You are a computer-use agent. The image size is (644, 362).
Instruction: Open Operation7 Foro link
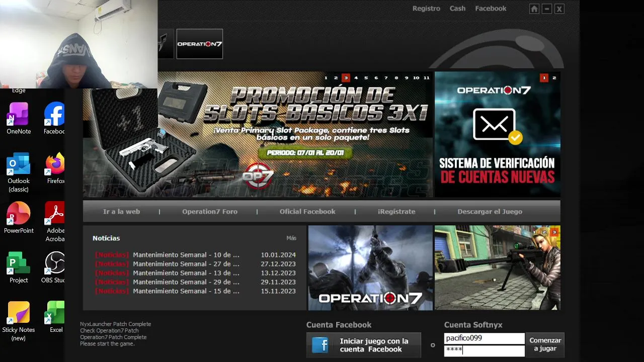pos(210,212)
